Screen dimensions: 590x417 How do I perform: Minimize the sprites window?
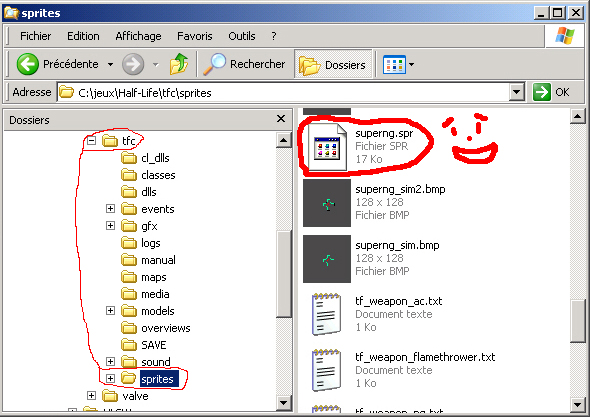(541, 13)
